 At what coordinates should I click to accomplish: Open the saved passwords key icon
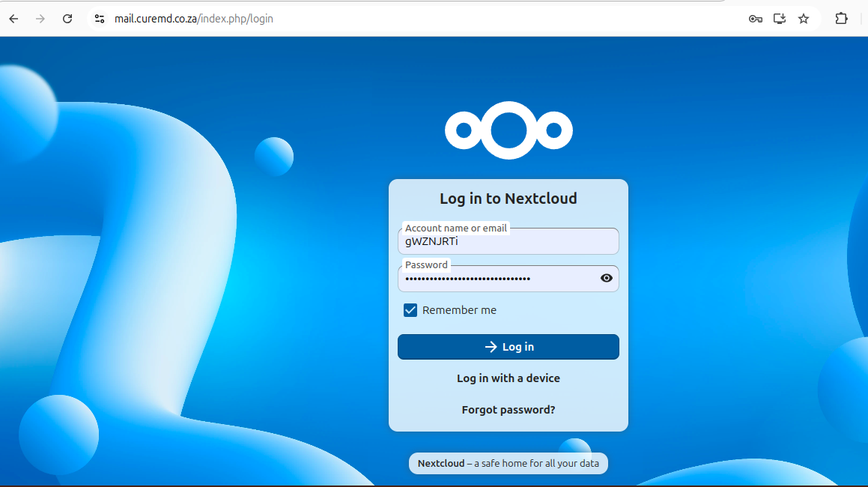coord(755,19)
